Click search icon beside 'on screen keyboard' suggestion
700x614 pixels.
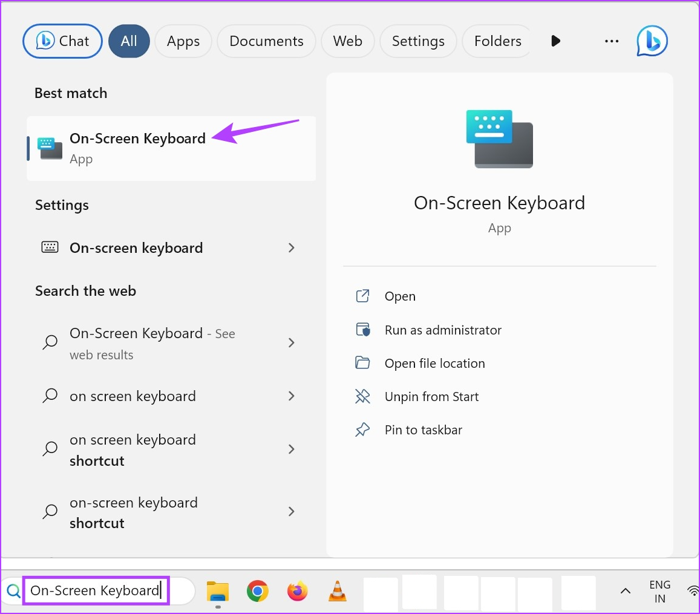click(50, 396)
